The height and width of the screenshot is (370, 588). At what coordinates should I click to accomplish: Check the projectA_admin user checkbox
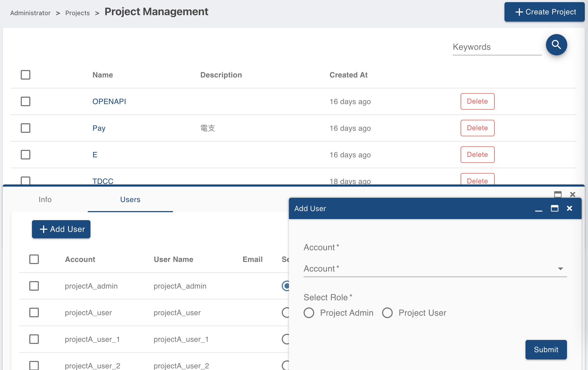point(34,286)
